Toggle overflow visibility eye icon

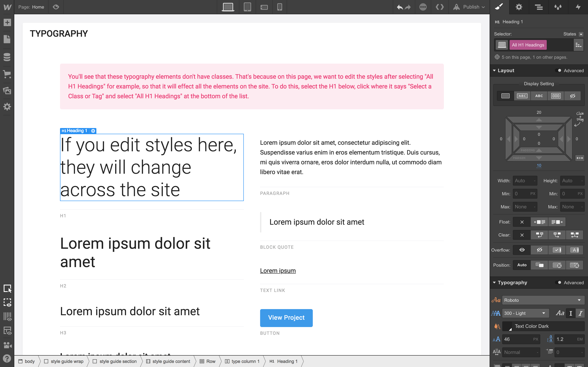click(x=521, y=250)
